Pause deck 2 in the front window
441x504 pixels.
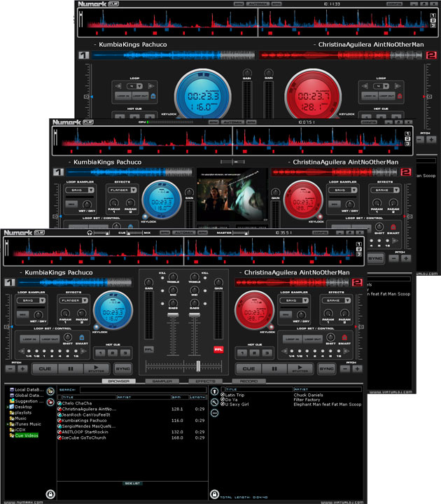click(274, 369)
